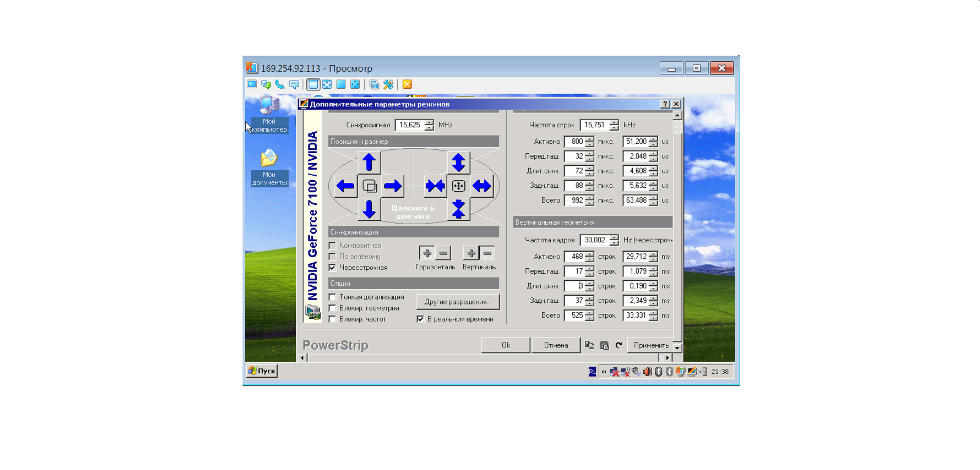Click the Другие разрешения button
980x470 pixels.
pyautogui.click(x=457, y=302)
